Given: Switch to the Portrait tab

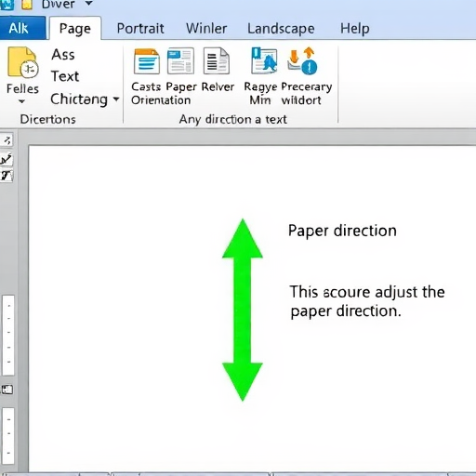Looking at the screenshot, I should click(140, 29).
